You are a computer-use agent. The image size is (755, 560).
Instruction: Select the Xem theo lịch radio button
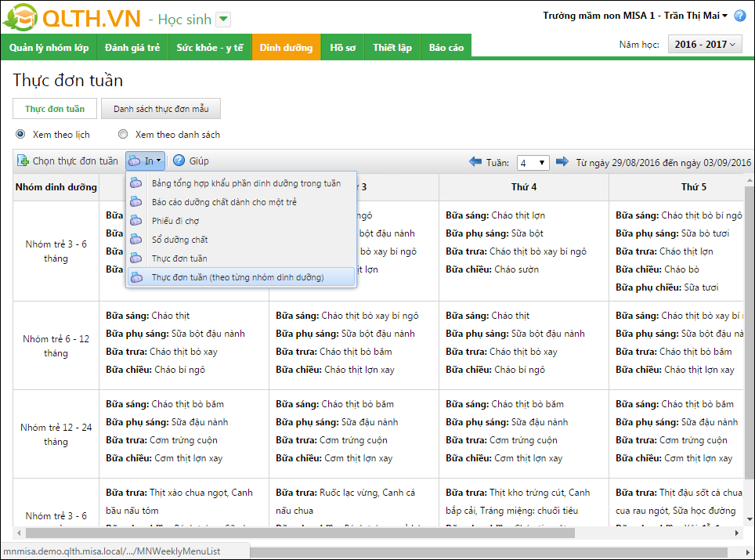(x=20, y=134)
